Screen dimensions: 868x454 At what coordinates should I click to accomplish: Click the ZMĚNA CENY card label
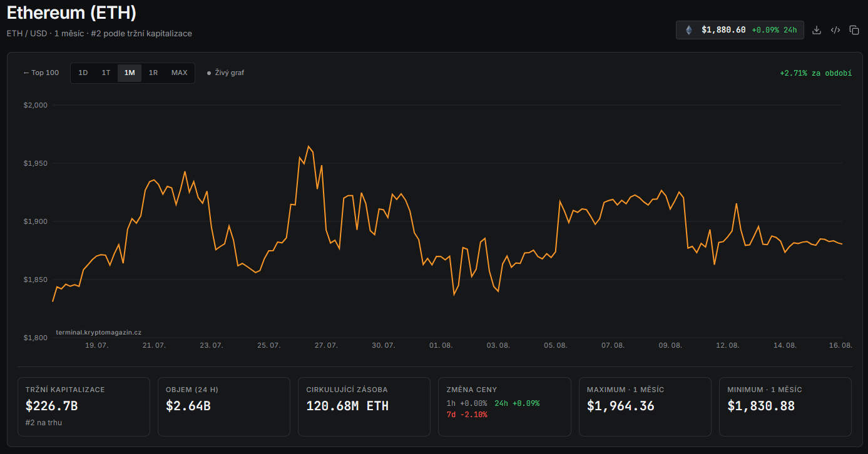tap(472, 390)
